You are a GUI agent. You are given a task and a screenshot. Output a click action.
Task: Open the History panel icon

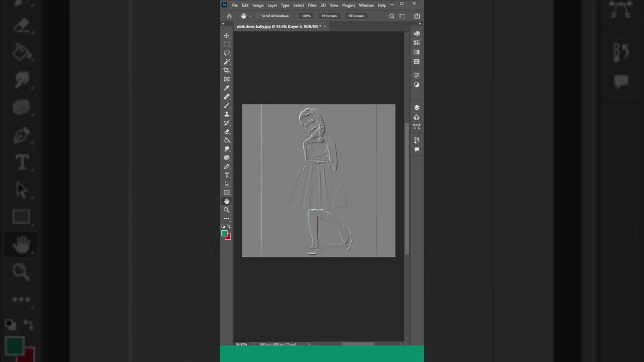tap(417, 140)
